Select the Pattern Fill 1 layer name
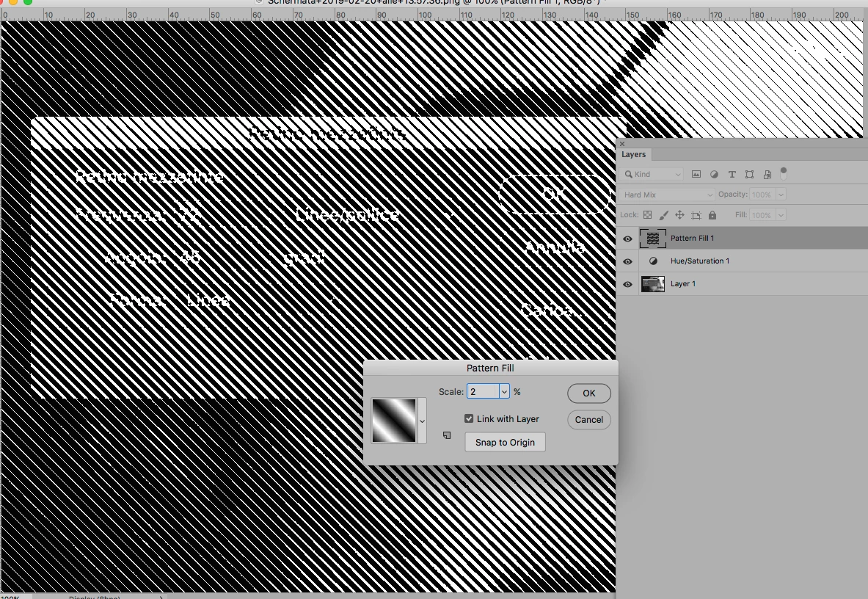868x599 pixels. pos(692,238)
